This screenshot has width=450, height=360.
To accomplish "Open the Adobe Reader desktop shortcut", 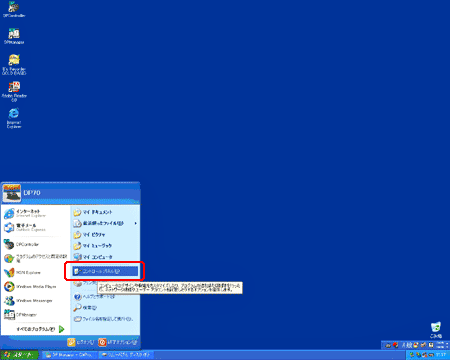I will tap(14, 92).
